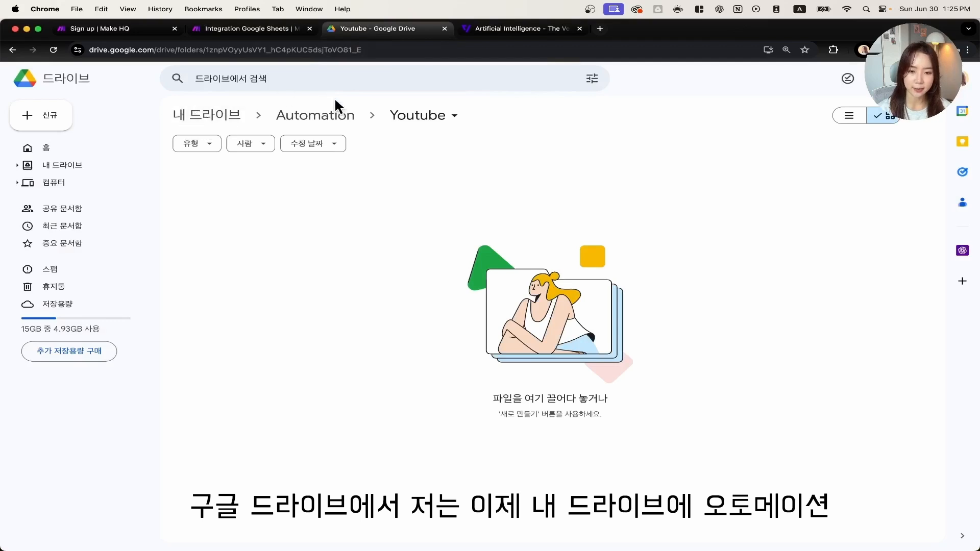Open the Bookmarks menu

[x=203, y=9]
